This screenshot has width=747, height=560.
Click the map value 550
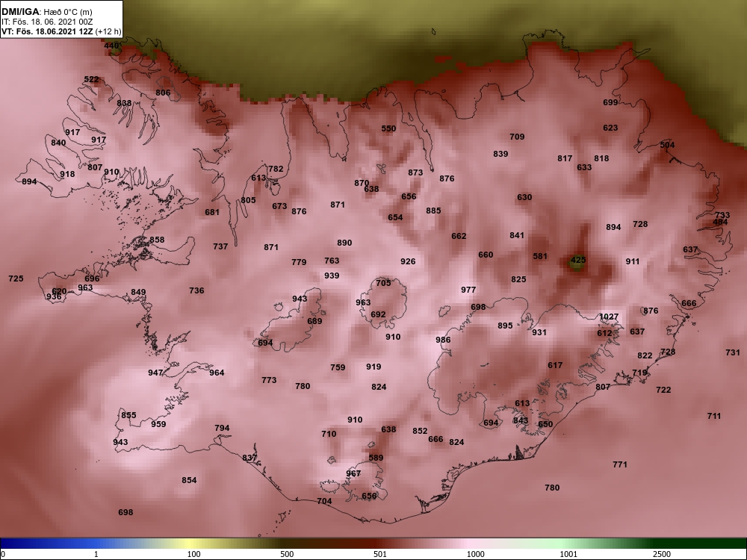point(388,128)
